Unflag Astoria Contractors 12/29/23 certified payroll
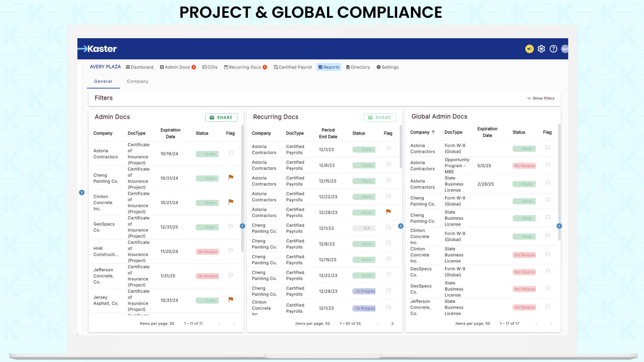The image size is (644, 362). pyautogui.click(x=388, y=212)
